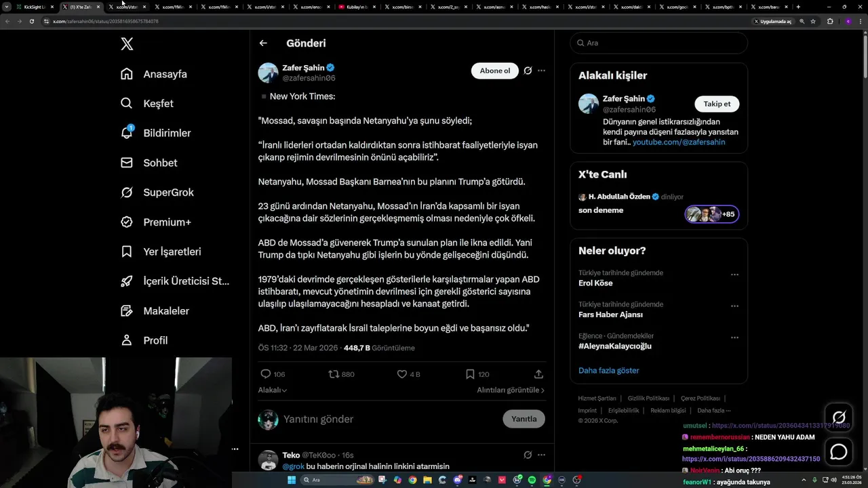This screenshot has width=868, height=488.
Task: Click Zafer Şahin's avatar on the post
Action: 269,73
